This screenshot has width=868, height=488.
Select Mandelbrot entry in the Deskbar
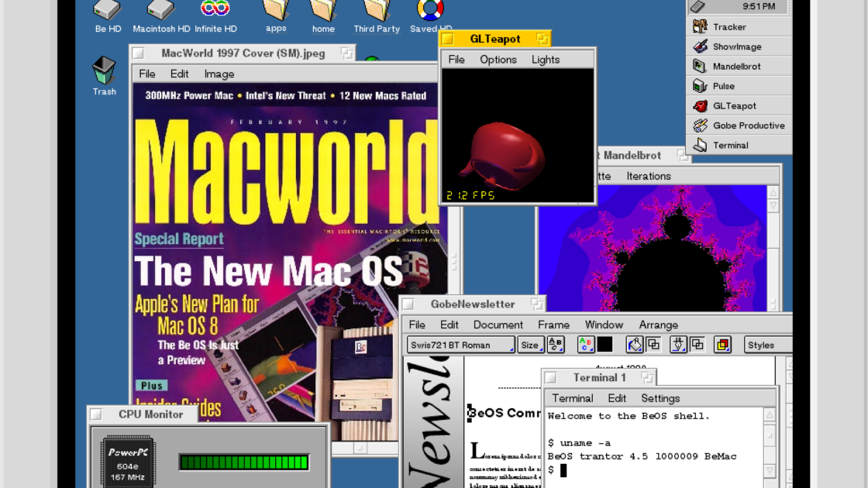[x=739, y=67]
